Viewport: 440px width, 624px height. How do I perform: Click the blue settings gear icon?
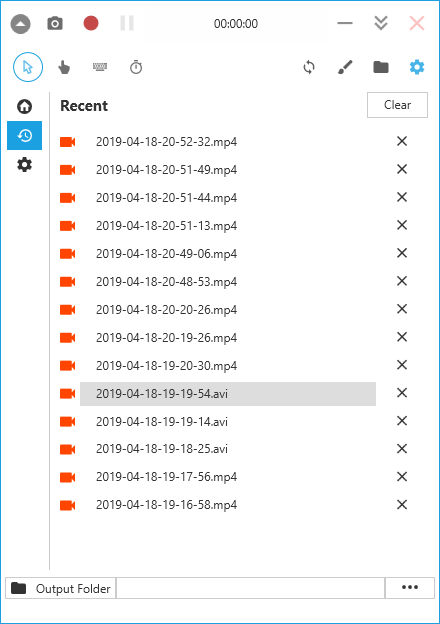coord(417,67)
